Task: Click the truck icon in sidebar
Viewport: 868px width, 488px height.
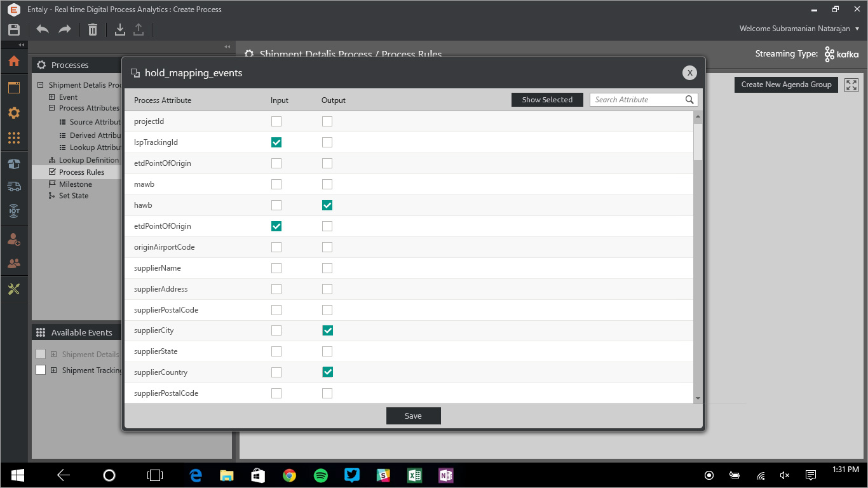Action: [14, 186]
